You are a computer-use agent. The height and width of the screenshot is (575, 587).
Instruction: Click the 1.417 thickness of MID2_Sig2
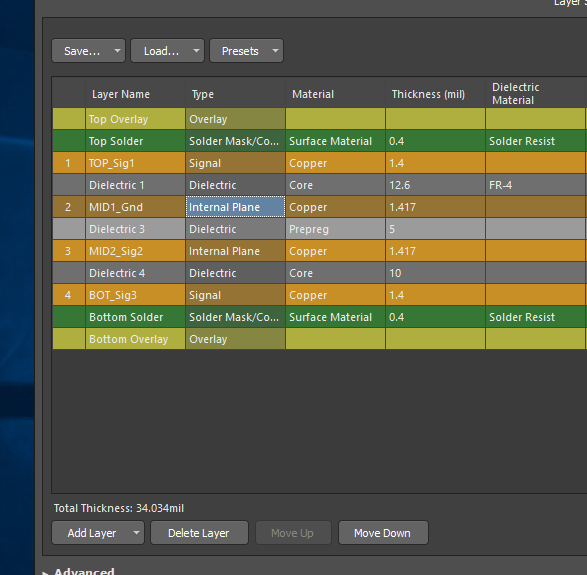(435, 251)
